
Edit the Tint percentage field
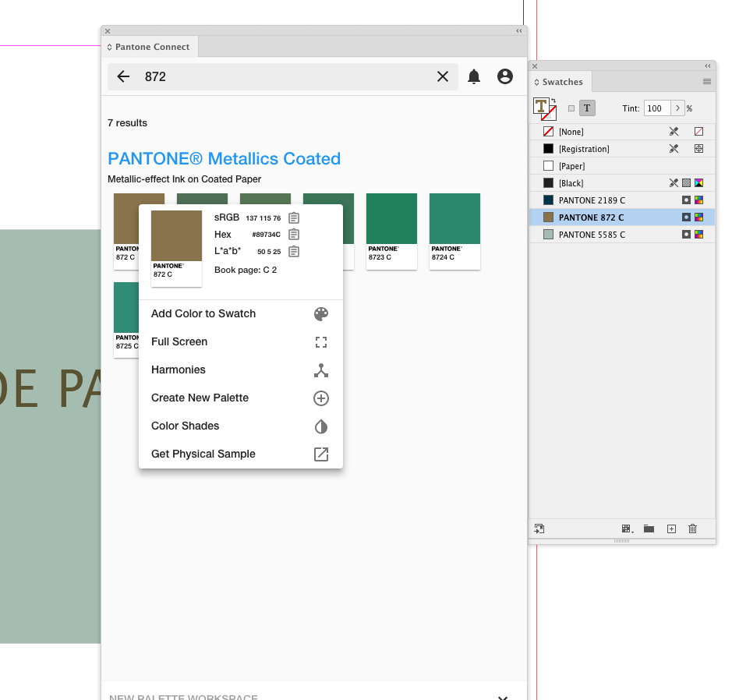[657, 108]
